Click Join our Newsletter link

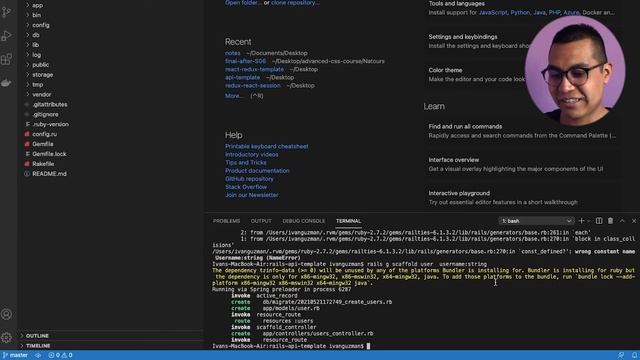click(x=252, y=195)
